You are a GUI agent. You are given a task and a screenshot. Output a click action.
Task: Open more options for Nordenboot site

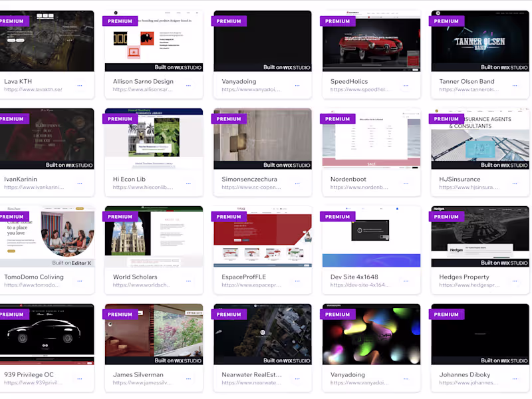tap(406, 184)
